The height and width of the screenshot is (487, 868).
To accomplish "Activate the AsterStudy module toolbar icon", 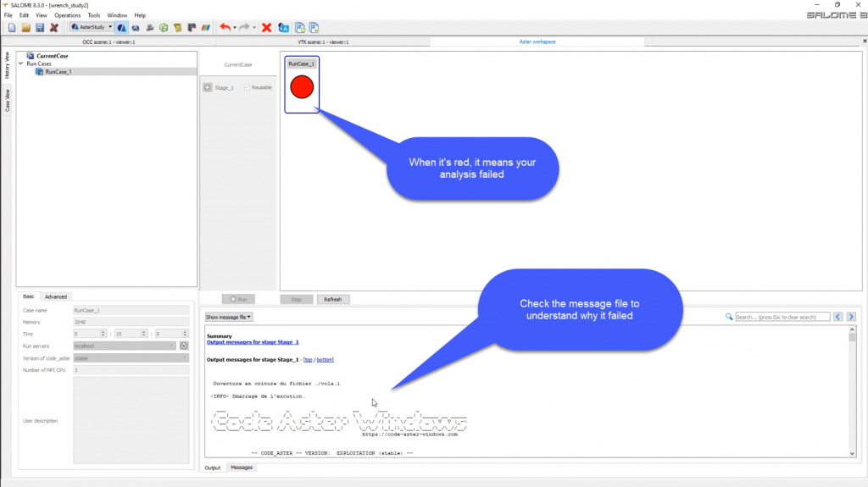I will (x=122, y=27).
